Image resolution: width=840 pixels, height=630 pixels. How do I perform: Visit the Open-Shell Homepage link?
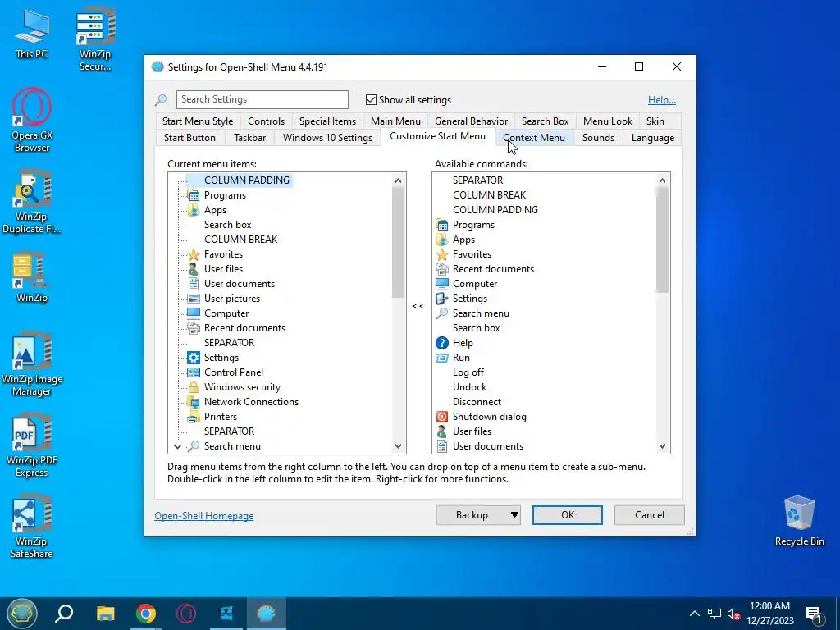click(204, 516)
